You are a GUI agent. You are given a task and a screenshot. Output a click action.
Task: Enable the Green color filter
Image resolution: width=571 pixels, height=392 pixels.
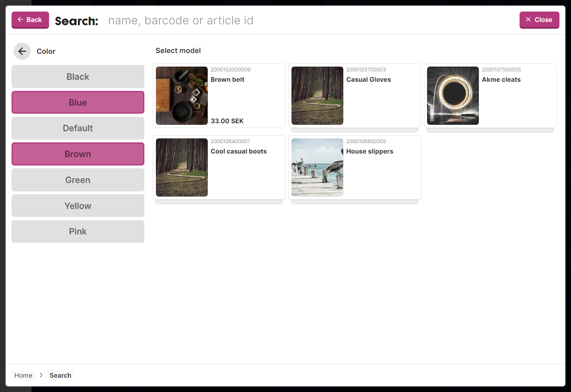78,180
